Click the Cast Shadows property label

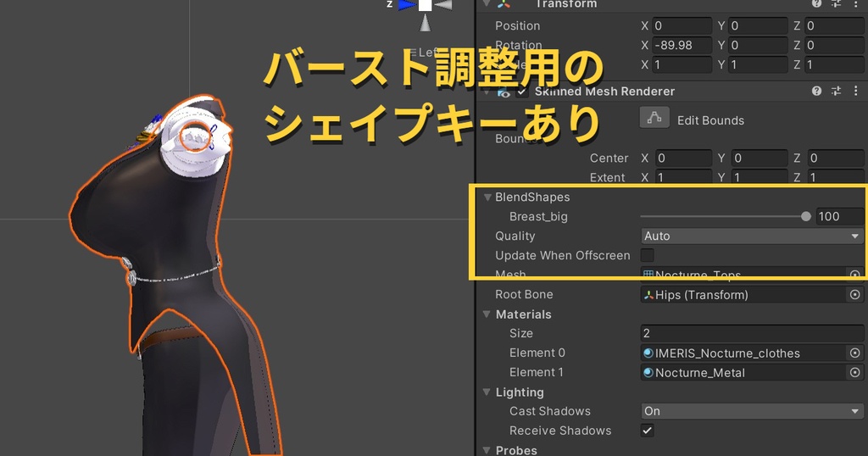[549, 411]
